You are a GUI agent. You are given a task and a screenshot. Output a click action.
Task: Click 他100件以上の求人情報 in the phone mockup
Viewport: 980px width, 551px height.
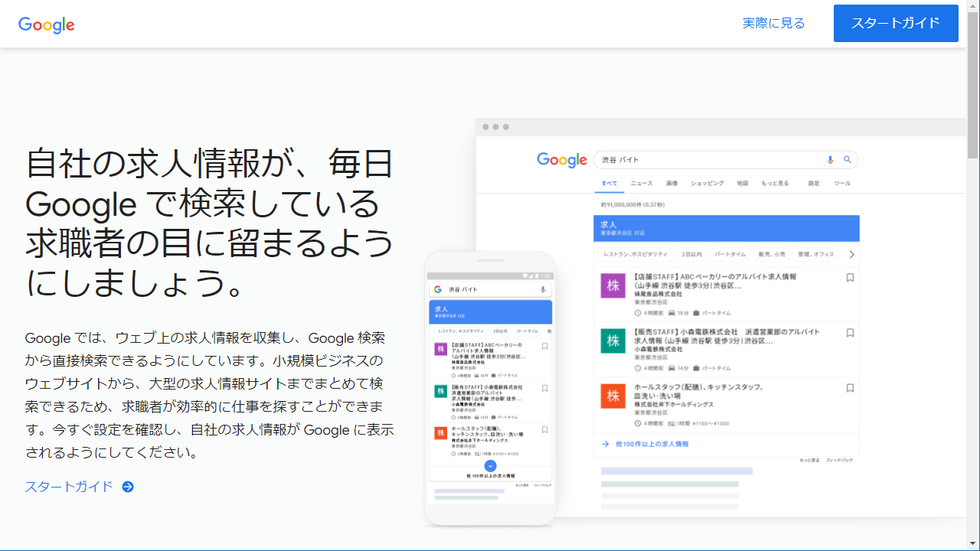coord(490,476)
